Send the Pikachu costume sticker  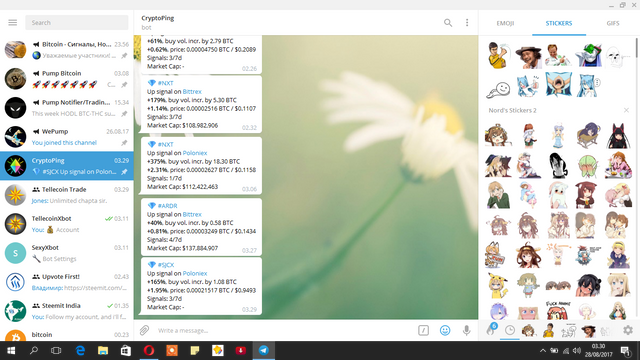498,284
